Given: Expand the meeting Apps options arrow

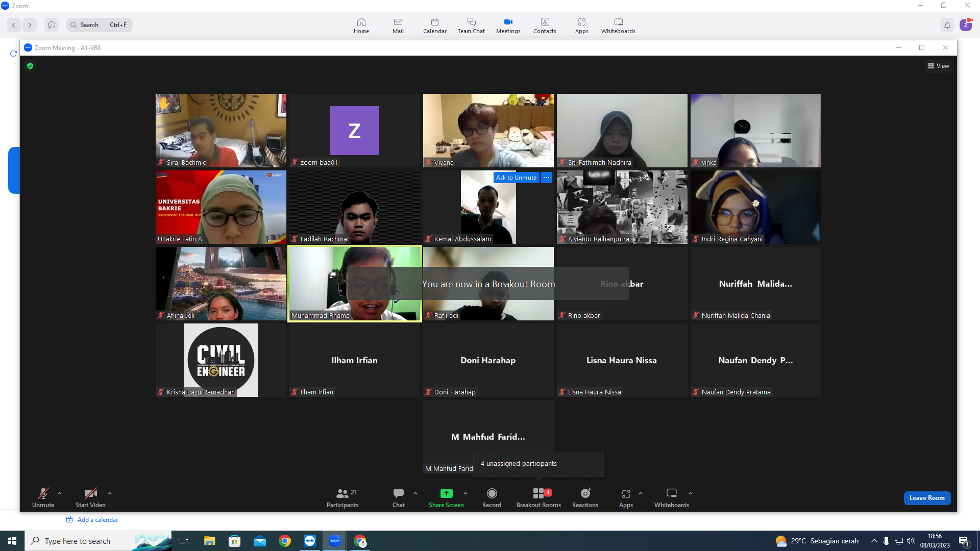Looking at the screenshot, I should pos(641,493).
